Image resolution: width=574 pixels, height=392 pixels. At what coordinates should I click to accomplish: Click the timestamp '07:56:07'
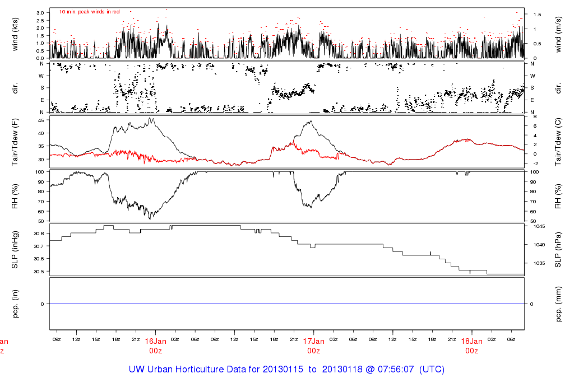[396, 370]
